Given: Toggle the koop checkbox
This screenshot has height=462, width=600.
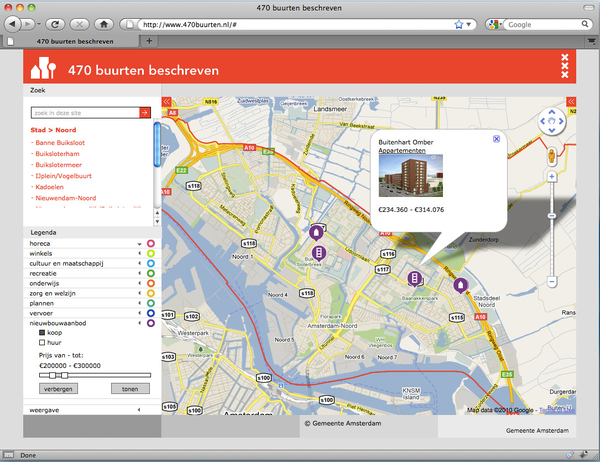Looking at the screenshot, I should click(43, 333).
